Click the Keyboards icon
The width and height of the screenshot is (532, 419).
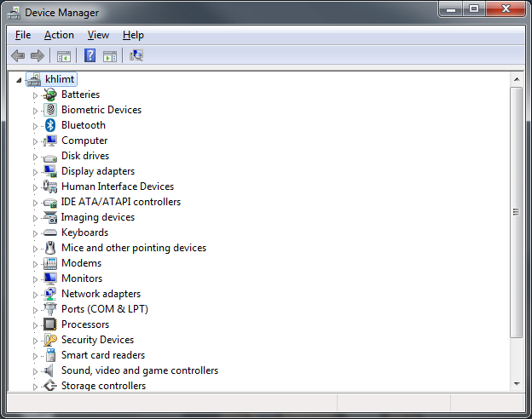point(50,232)
